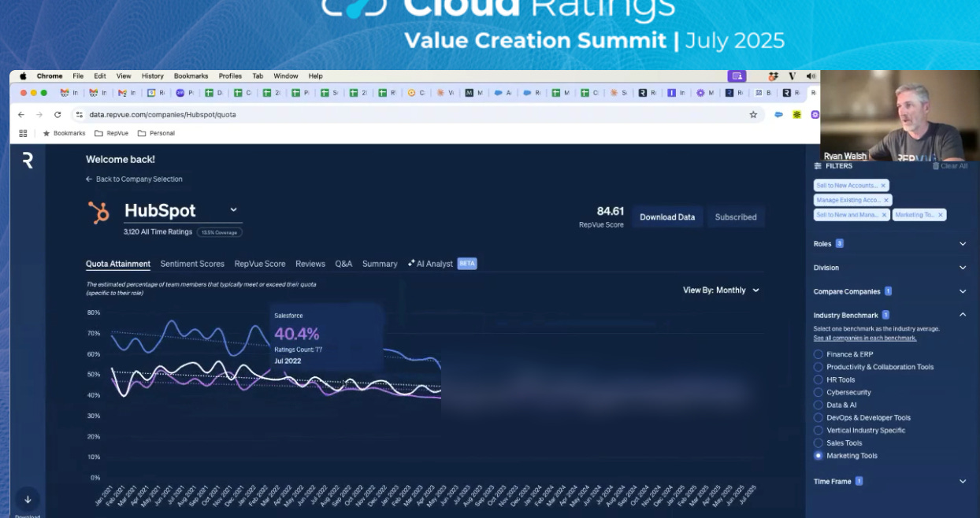Image resolution: width=980 pixels, height=518 pixels.
Task: Click the browser back arrow
Action: click(x=21, y=114)
